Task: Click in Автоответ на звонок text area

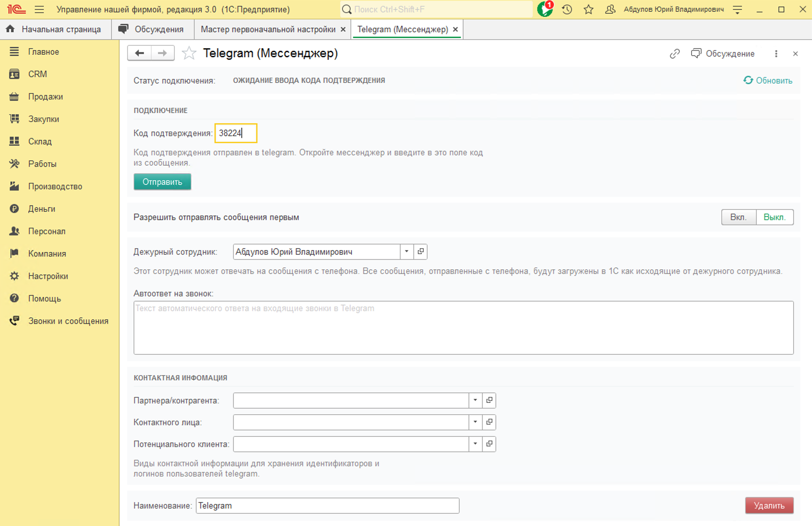Action: (x=463, y=327)
